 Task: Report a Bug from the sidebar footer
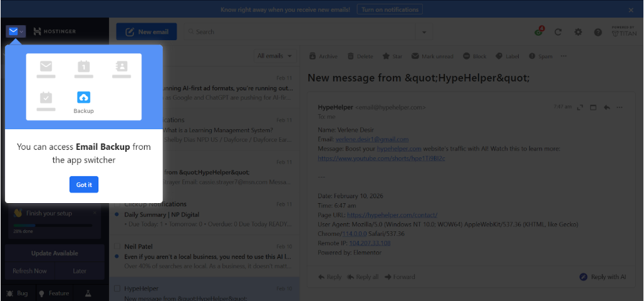(x=18, y=293)
